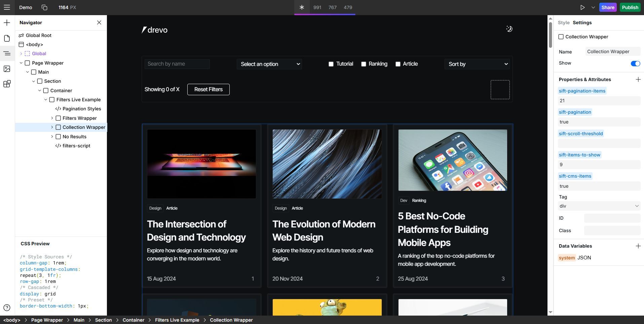Open the Components panel icon

pyautogui.click(x=7, y=84)
